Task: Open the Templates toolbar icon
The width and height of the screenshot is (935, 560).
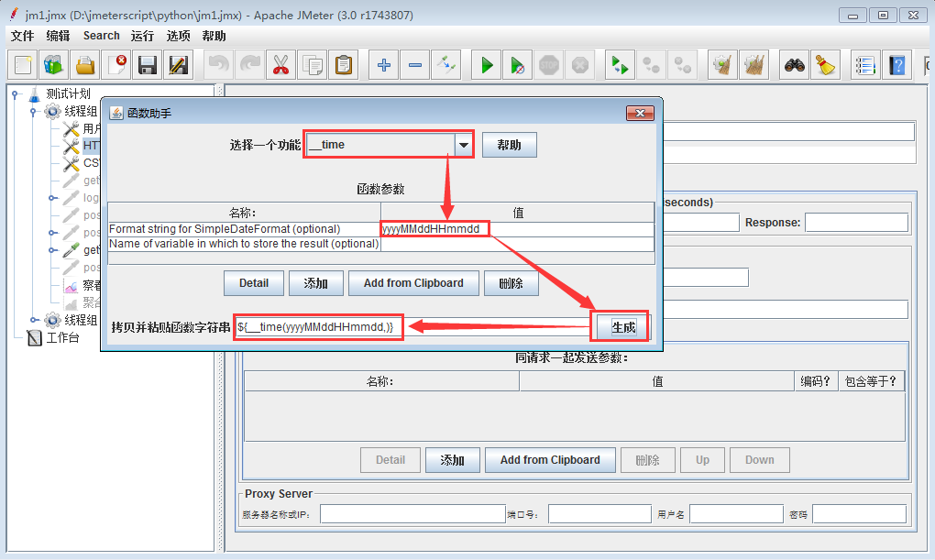Action: [54, 64]
